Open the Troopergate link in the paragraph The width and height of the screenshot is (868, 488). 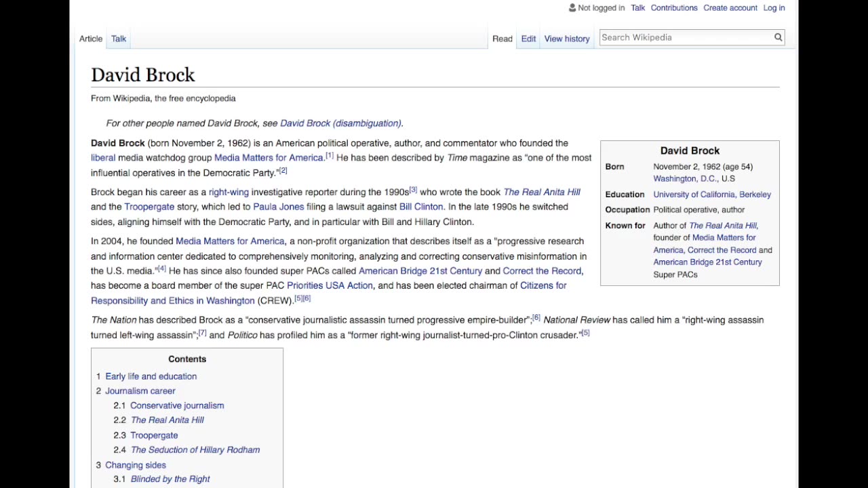(149, 207)
